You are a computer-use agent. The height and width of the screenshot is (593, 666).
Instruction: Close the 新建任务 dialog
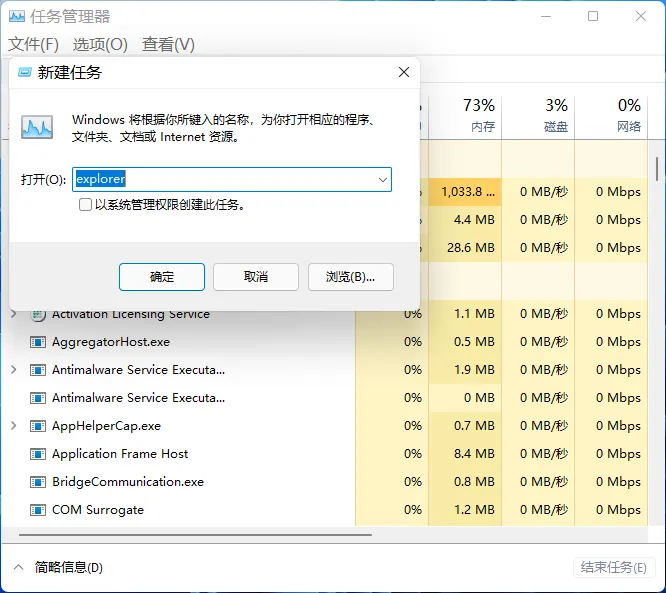[404, 72]
